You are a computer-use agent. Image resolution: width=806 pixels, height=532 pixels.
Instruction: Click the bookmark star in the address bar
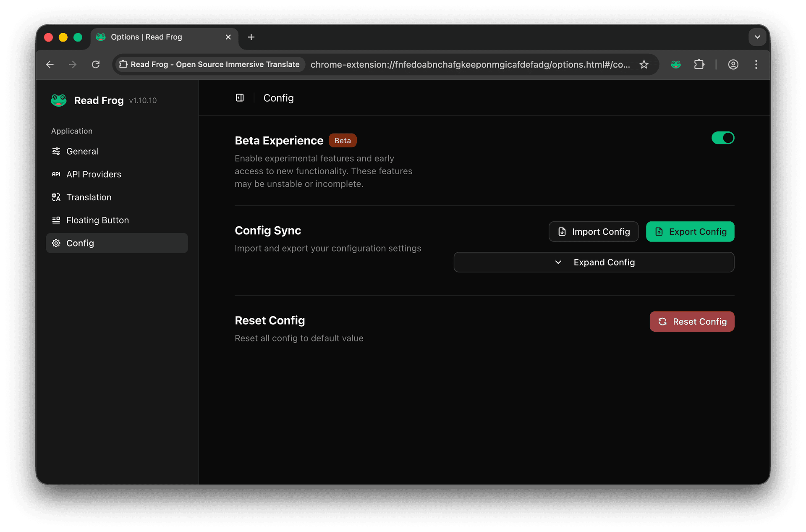coord(644,64)
